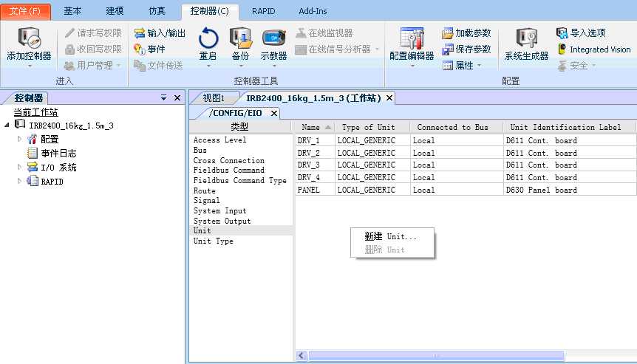Click the 当前工作站 link
The height and width of the screenshot is (364, 637).
[35, 112]
